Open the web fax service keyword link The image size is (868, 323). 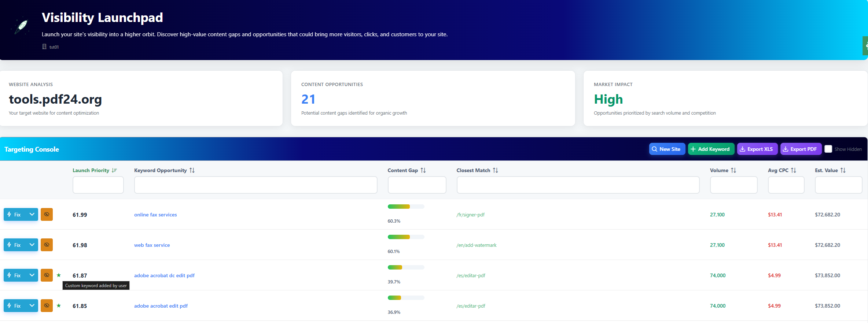[152, 245]
